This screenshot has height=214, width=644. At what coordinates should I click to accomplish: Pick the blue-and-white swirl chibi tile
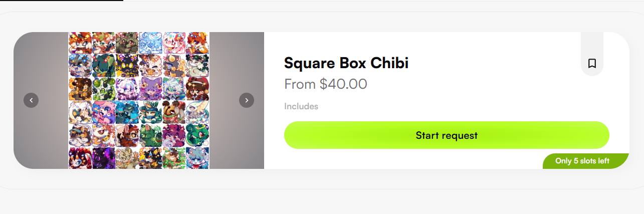[150, 43]
